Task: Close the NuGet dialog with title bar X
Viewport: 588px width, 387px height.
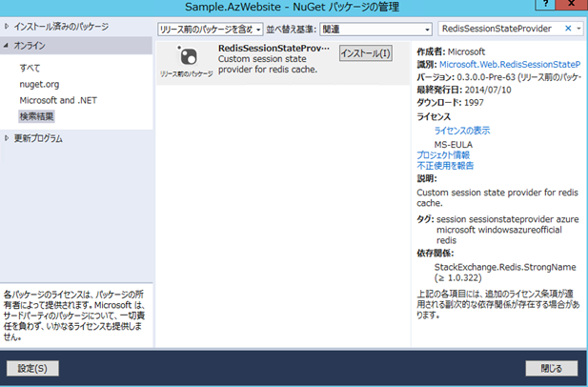Action: [572, 5]
